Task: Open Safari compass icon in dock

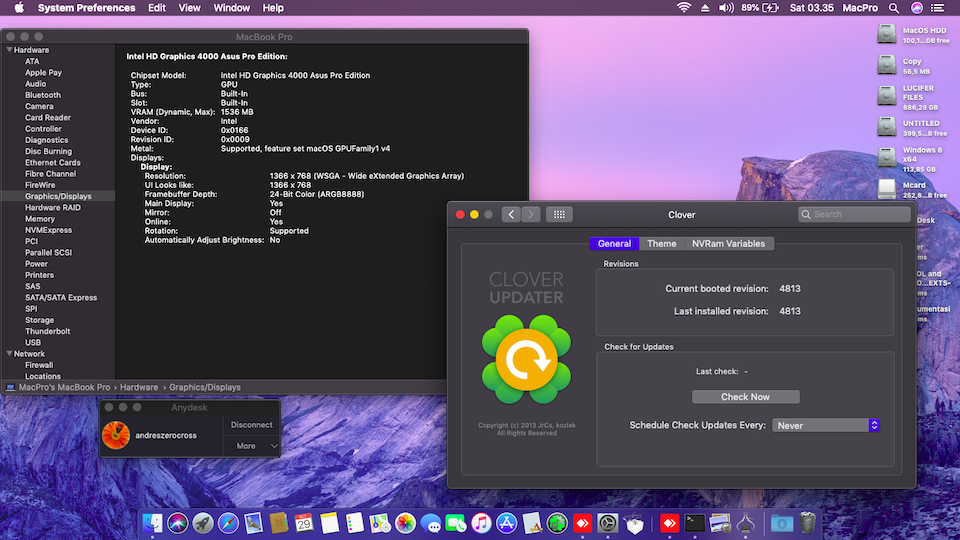Action: click(x=228, y=523)
